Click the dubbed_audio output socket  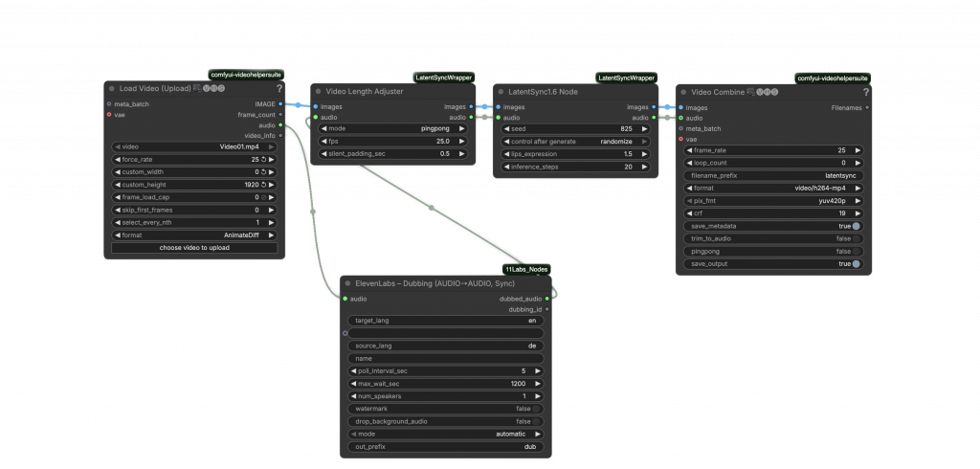click(x=548, y=299)
